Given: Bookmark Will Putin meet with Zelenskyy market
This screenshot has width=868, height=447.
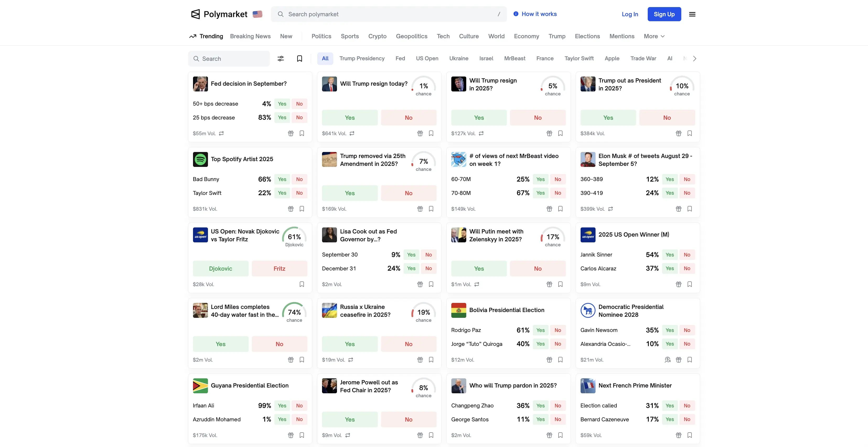Looking at the screenshot, I should click(x=560, y=284).
